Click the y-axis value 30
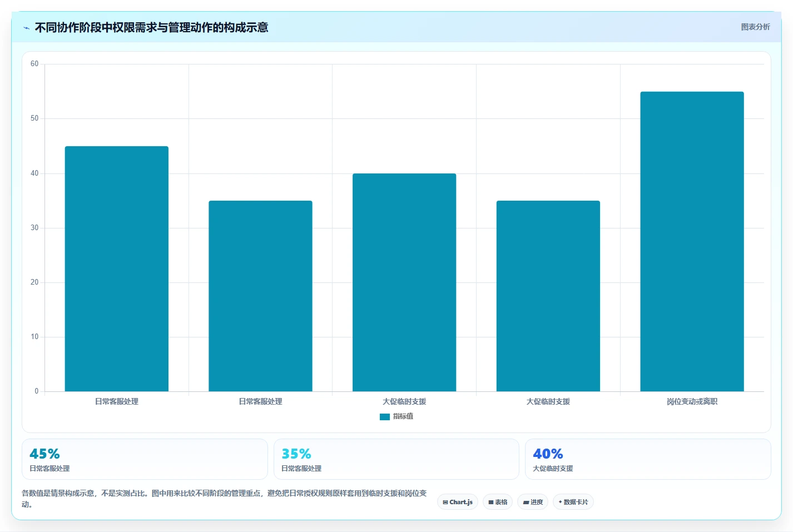Image resolution: width=793 pixels, height=532 pixels. point(34,228)
